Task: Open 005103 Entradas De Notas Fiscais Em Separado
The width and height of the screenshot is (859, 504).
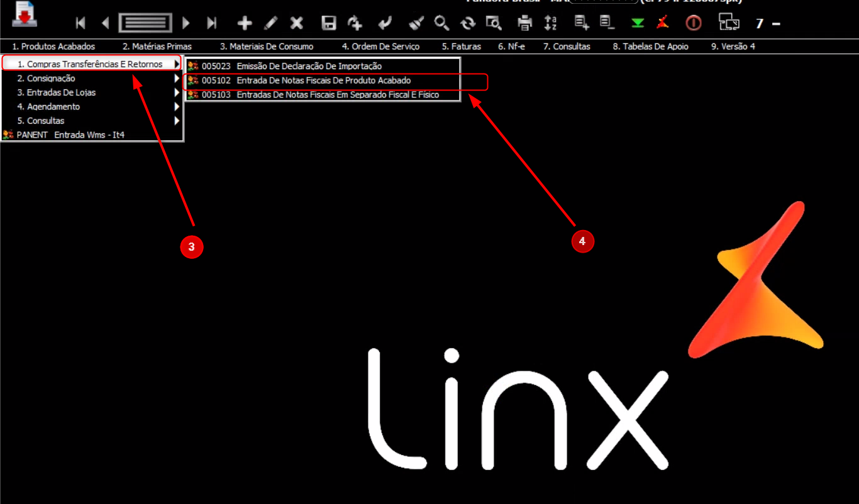Action: point(323,95)
